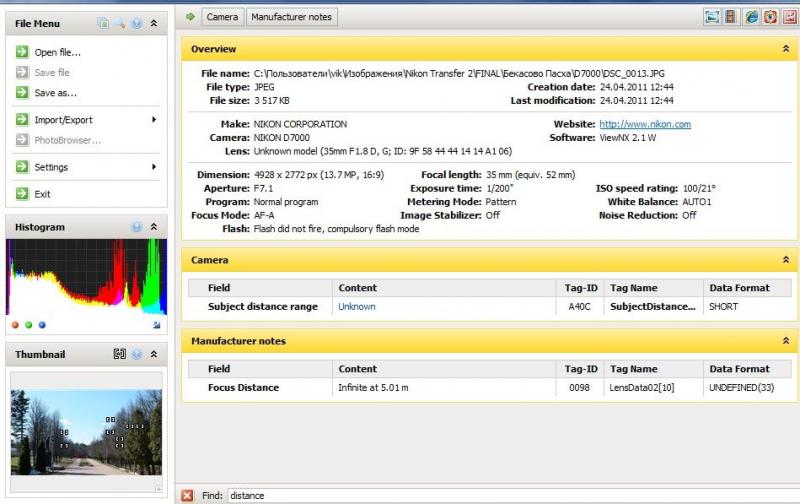Toggle the red channel in histogram
The height and width of the screenshot is (504, 800).
(x=15, y=325)
